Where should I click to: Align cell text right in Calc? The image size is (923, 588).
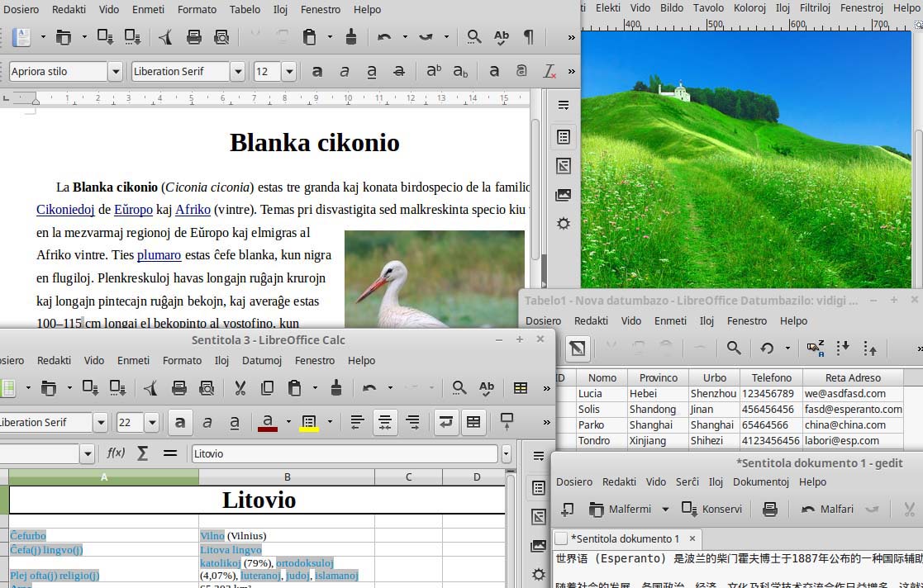412,422
